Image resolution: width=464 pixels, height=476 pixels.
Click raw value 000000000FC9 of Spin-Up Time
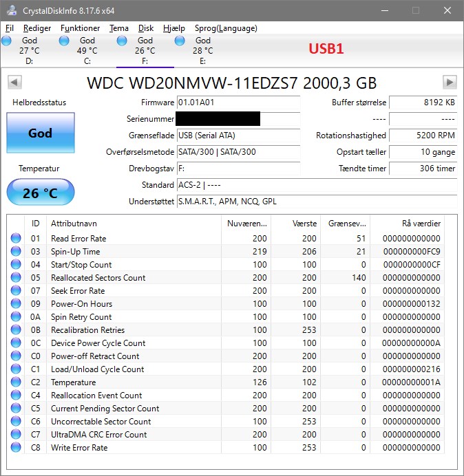tap(412, 251)
